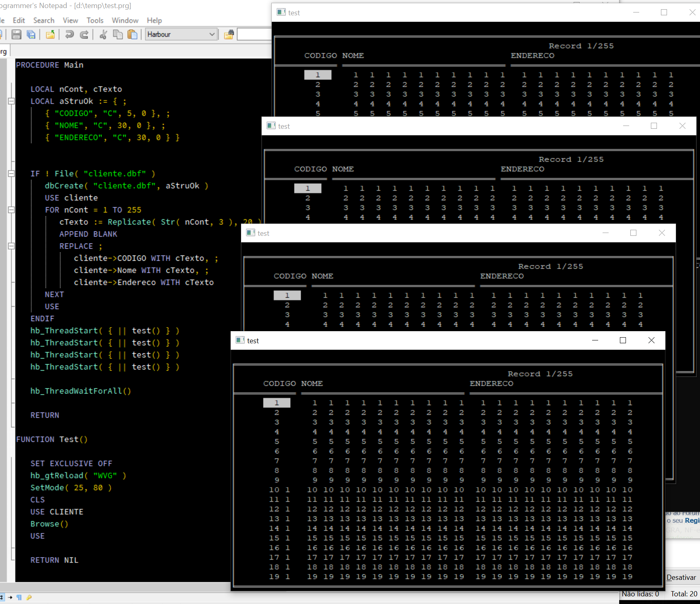Collapse the IF ! File code fold
This screenshot has width=700, height=604.
tap(11, 174)
